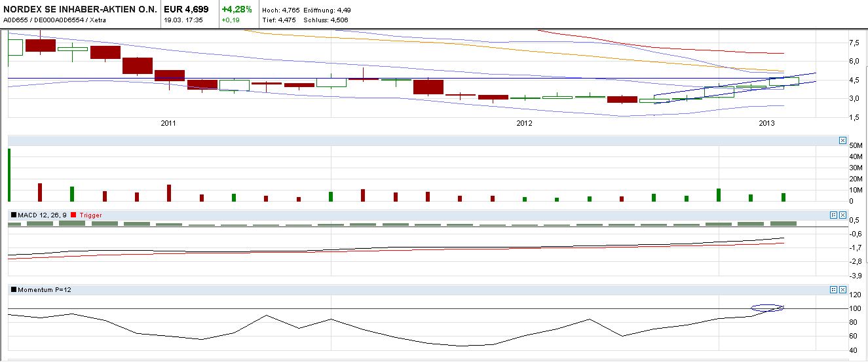
Task: Click the NORDEX SE INHABER-AKTIEN title
Action: pyautogui.click(x=80, y=10)
